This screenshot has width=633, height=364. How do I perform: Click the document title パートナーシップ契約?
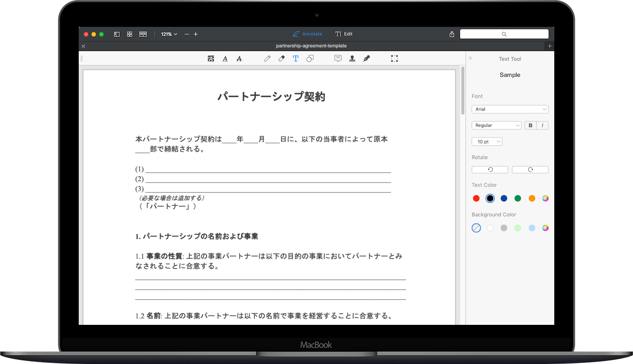tap(271, 97)
